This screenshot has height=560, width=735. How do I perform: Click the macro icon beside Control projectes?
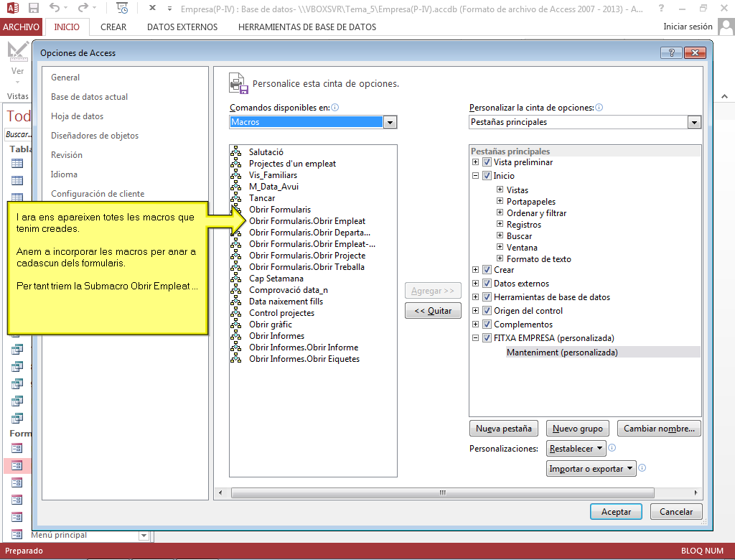click(235, 312)
